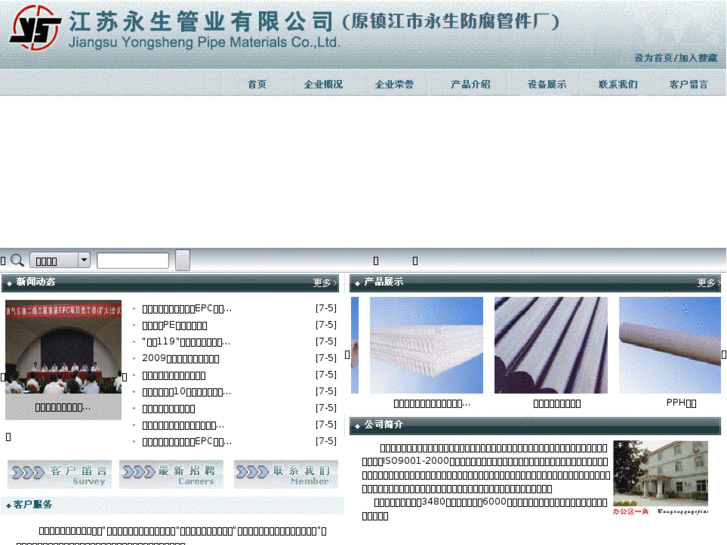
Task: Click the office building photo 办公区一角
Action: coord(661,474)
